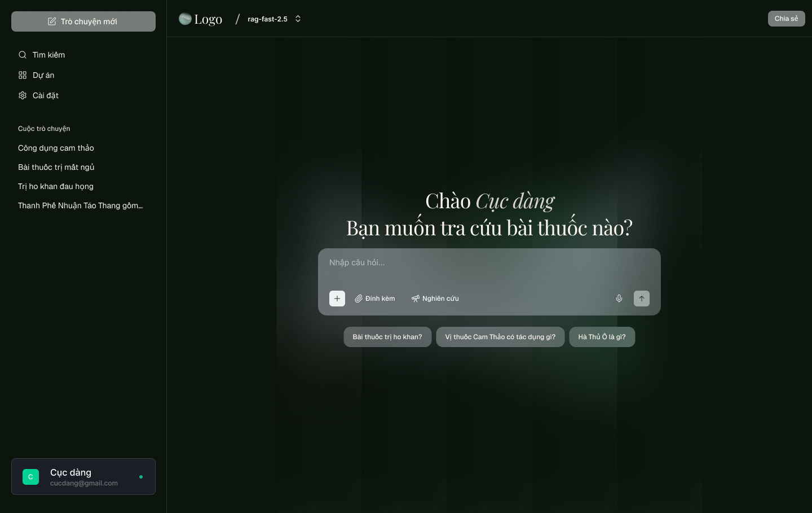This screenshot has height=513, width=812.
Task: Select the chat 'Trị ho khan đau họng'
Action: tap(55, 186)
